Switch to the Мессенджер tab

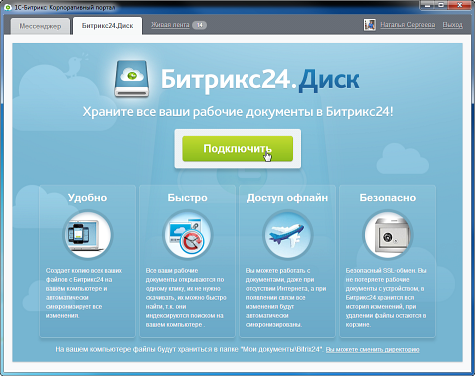tap(40, 26)
